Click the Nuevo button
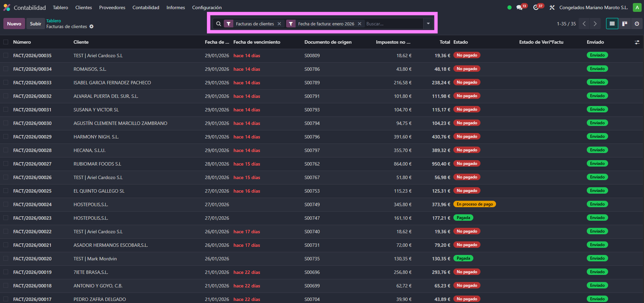 14,24
